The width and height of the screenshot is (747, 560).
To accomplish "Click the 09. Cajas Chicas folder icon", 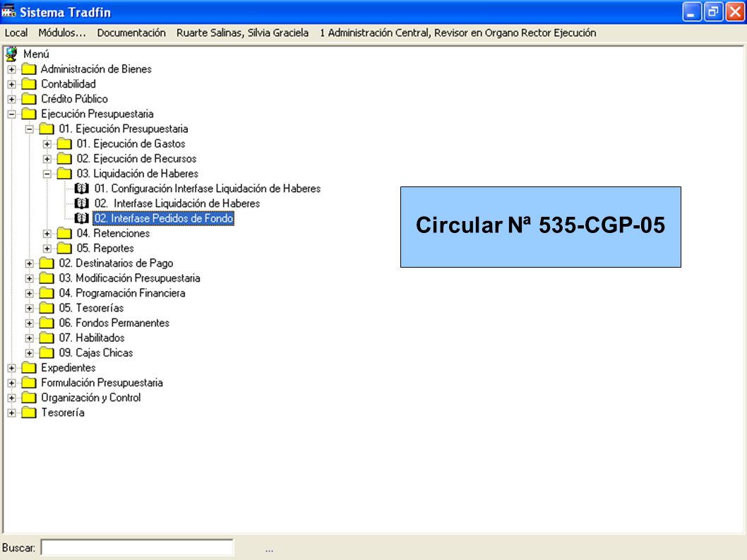I will (x=47, y=352).
